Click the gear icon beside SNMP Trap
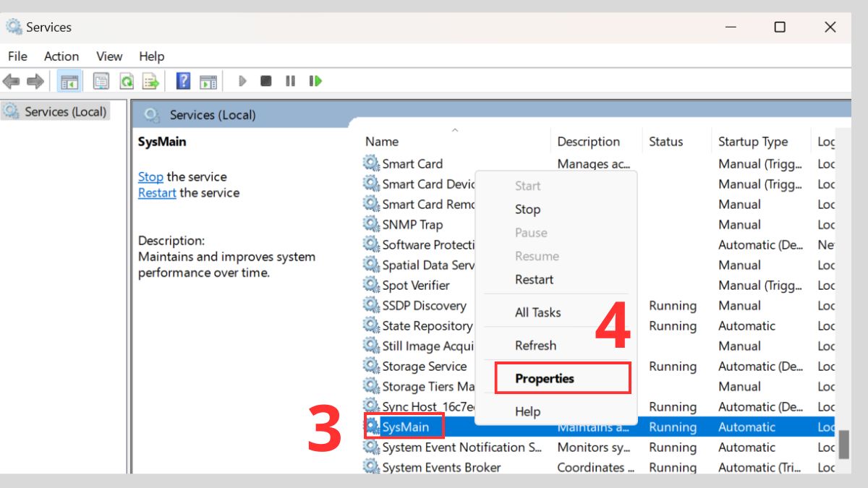 pyautogui.click(x=372, y=224)
